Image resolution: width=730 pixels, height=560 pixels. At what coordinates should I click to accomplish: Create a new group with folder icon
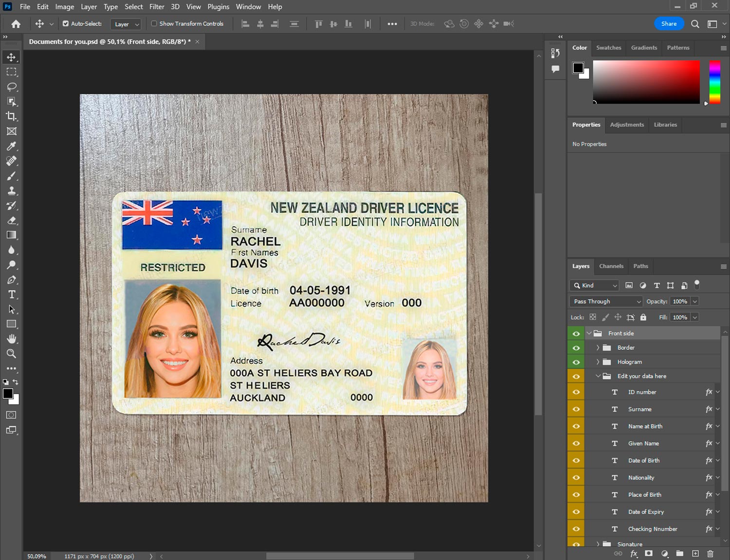(679, 554)
